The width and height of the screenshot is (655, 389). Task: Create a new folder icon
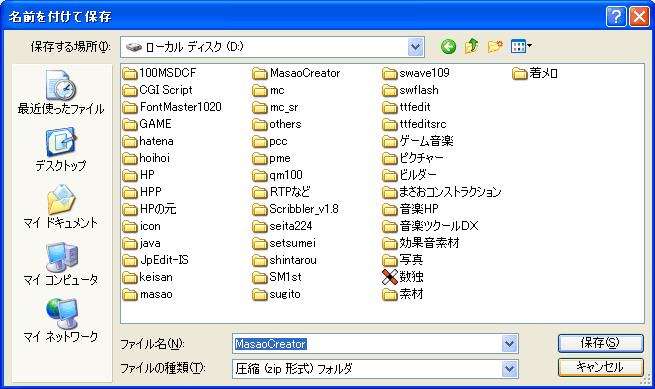click(x=495, y=46)
